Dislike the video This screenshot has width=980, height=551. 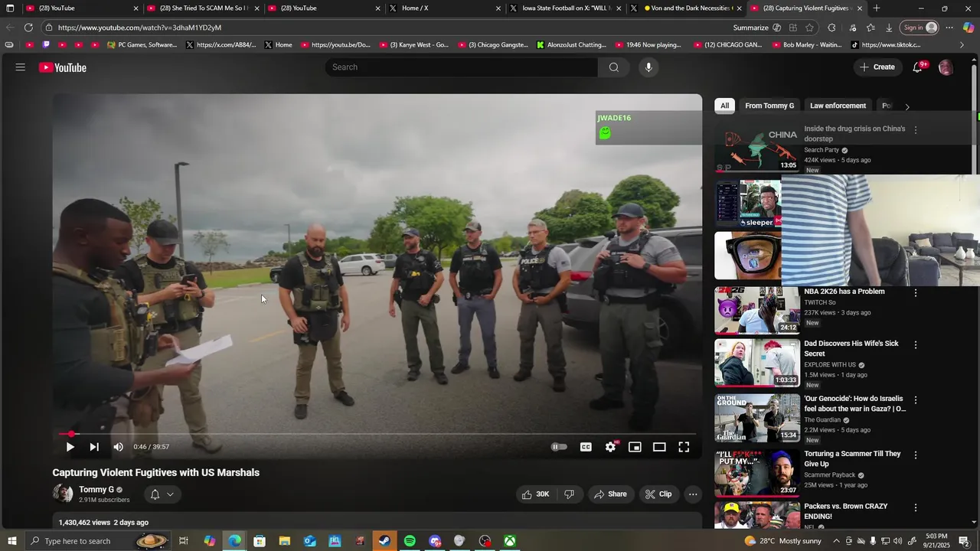tap(569, 494)
